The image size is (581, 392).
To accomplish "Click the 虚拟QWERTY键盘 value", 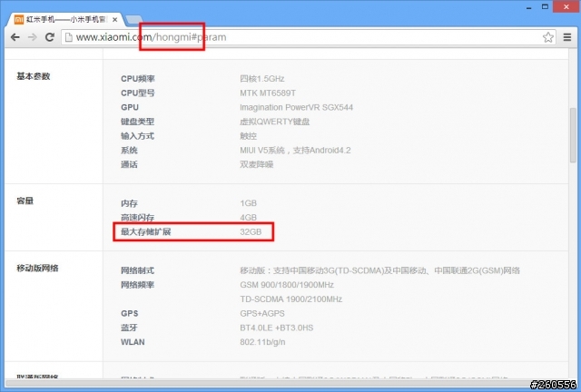I will [274, 122].
